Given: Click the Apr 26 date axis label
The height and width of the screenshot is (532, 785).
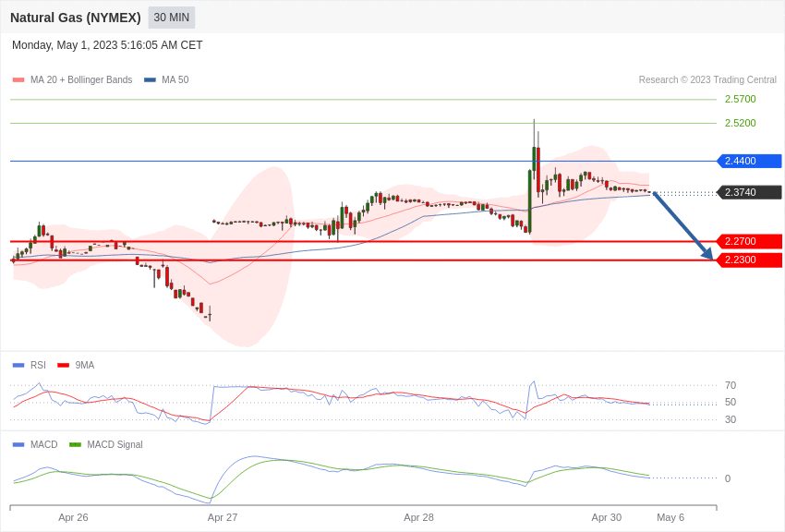Looking at the screenshot, I should 73,517.
